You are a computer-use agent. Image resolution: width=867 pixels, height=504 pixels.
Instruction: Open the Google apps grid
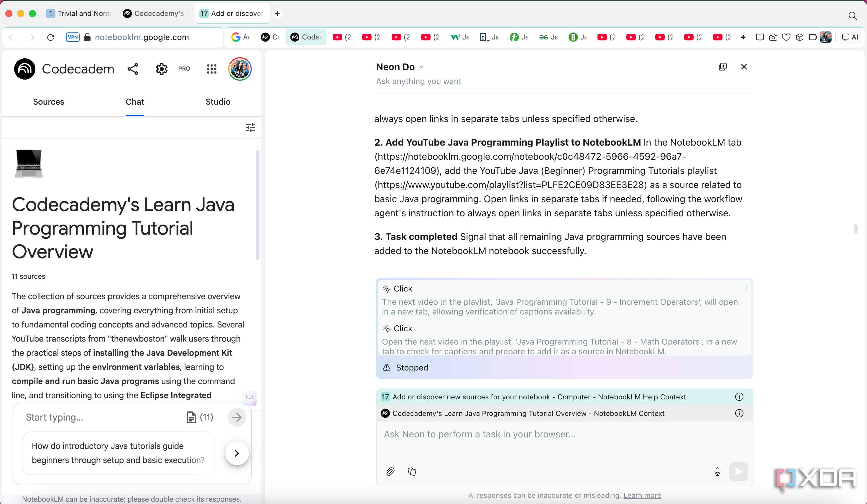click(x=212, y=69)
